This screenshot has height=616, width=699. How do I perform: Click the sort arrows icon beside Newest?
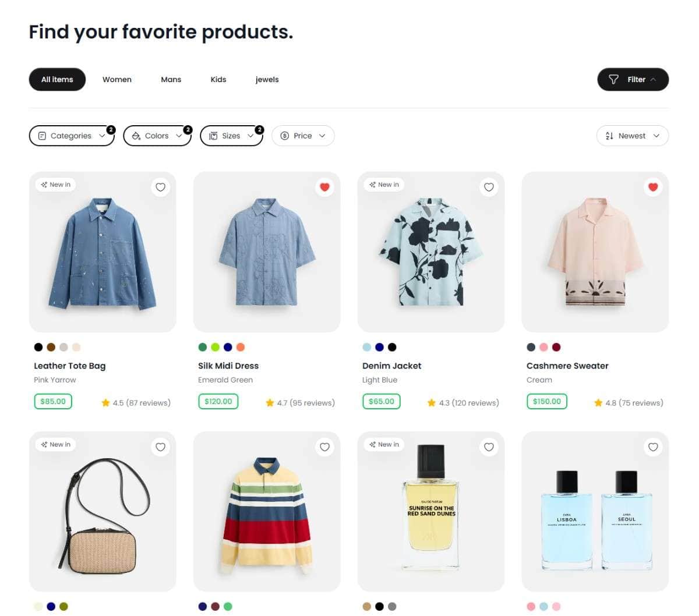[x=609, y=135]
